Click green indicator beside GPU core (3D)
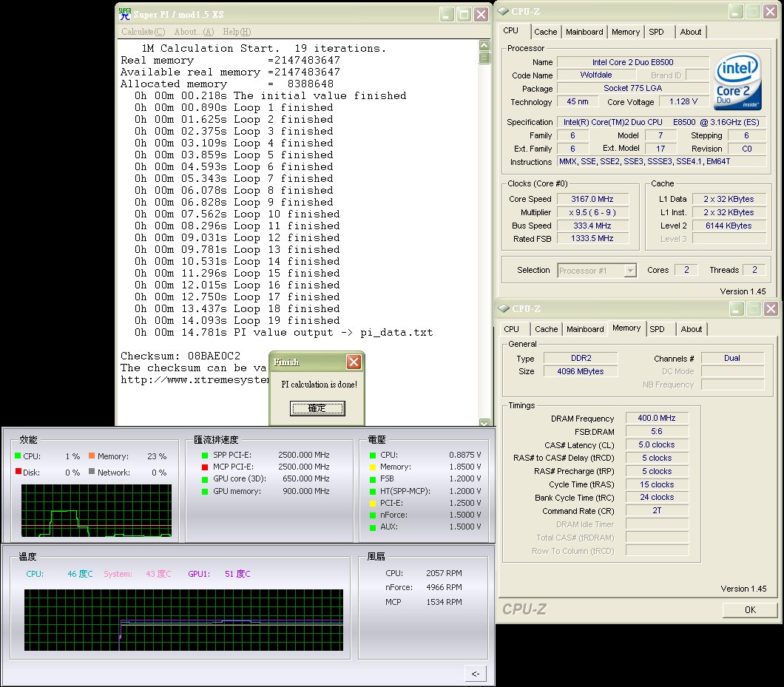 point(204,479)
